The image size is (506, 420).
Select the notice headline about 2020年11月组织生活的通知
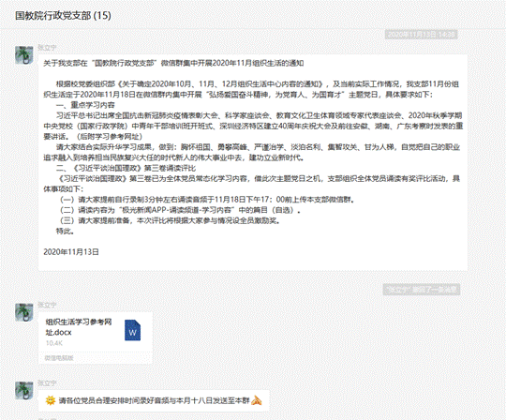173,63
